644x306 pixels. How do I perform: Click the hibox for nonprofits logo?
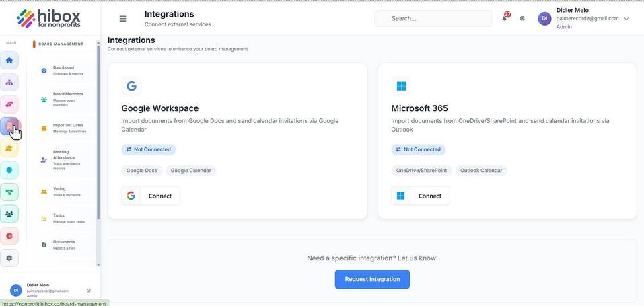(48, 18)
